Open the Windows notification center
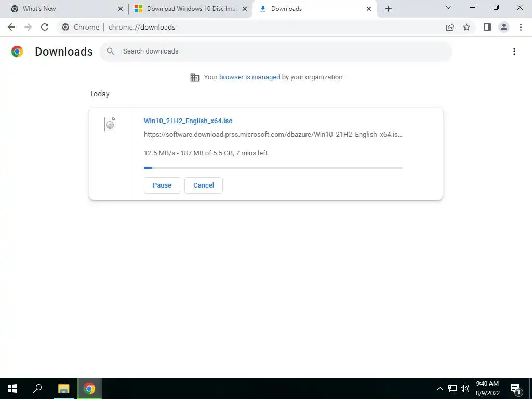The height and width of the screenshot is (399, 532). 515,389
